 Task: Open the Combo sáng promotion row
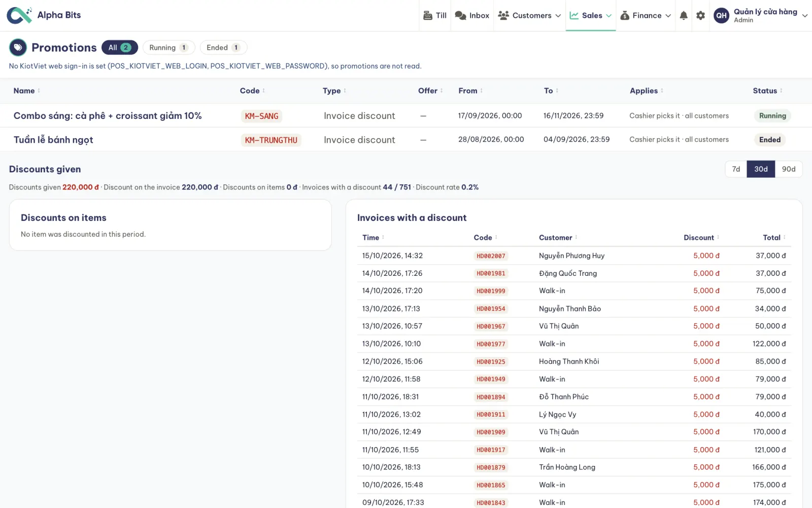[406, 116]
